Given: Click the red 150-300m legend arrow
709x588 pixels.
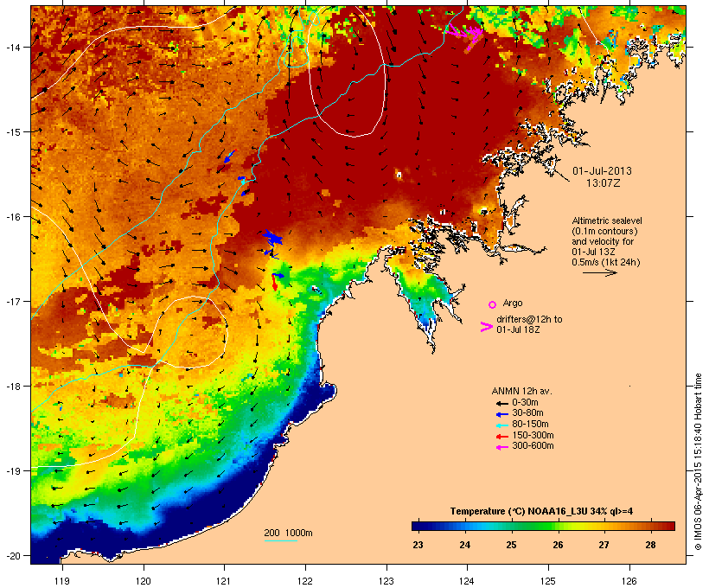Looking at the screenshot, I should point(501,436).
